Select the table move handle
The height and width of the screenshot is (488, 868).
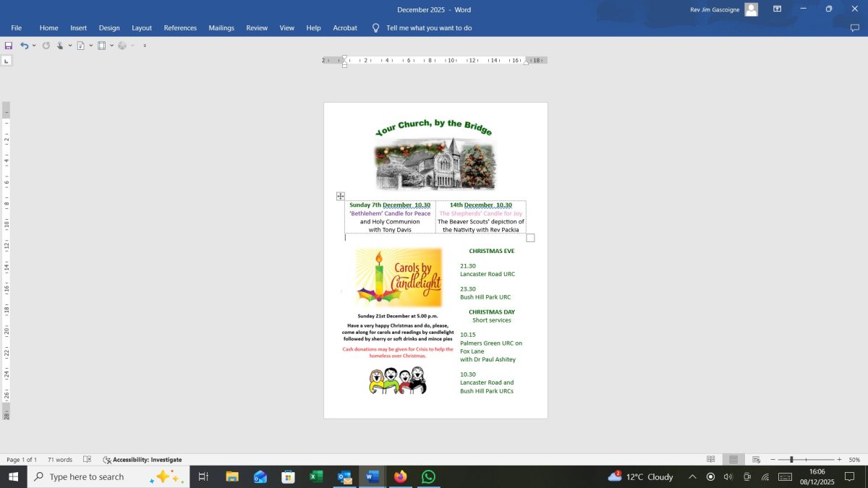pyautogui.click(x=341, y=196)
